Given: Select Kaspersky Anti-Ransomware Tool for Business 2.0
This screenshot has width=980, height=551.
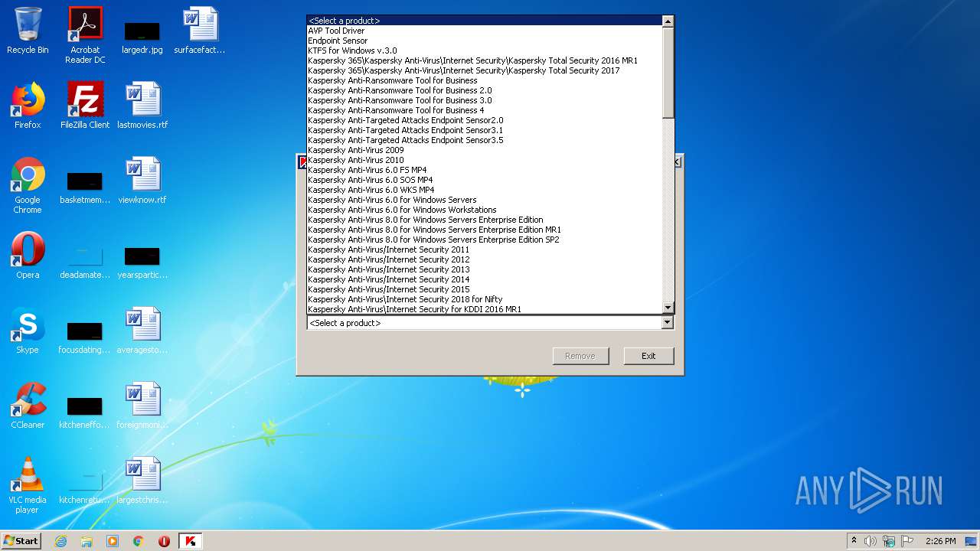Looking at the screenshot, I should point(484,90).
